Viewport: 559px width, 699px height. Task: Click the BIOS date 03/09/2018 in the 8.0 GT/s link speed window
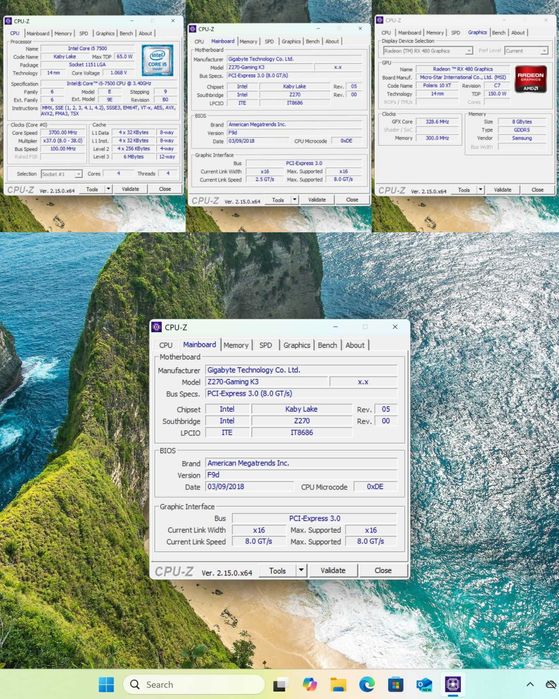click(249, 487)
